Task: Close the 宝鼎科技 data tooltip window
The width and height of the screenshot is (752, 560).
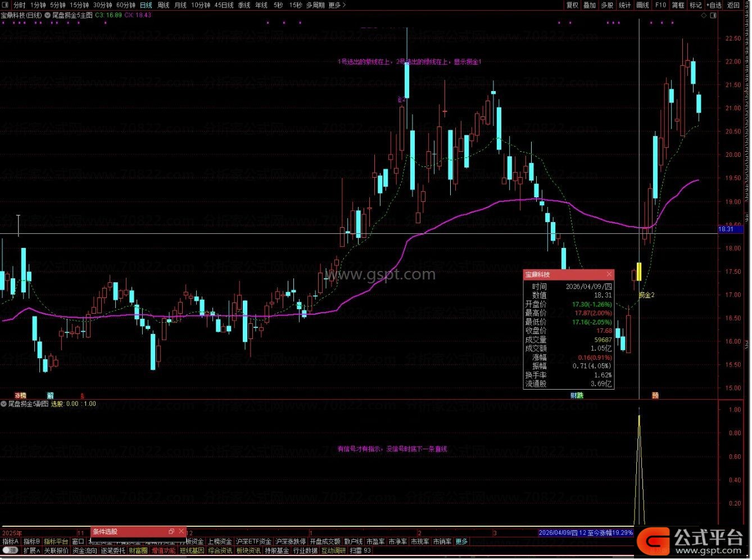Action: click(x=609, y=274)
